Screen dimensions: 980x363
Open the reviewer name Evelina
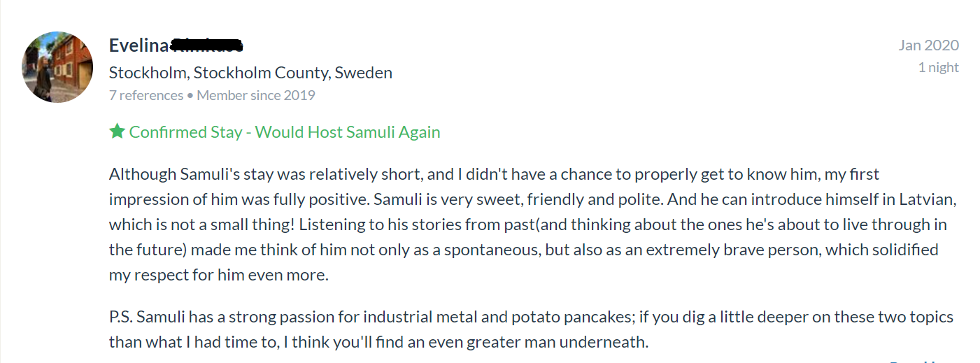tap(139, 45)
